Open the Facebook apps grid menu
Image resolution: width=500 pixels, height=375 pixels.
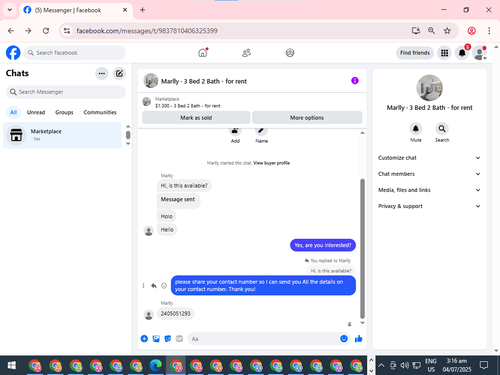pos(444,53)
